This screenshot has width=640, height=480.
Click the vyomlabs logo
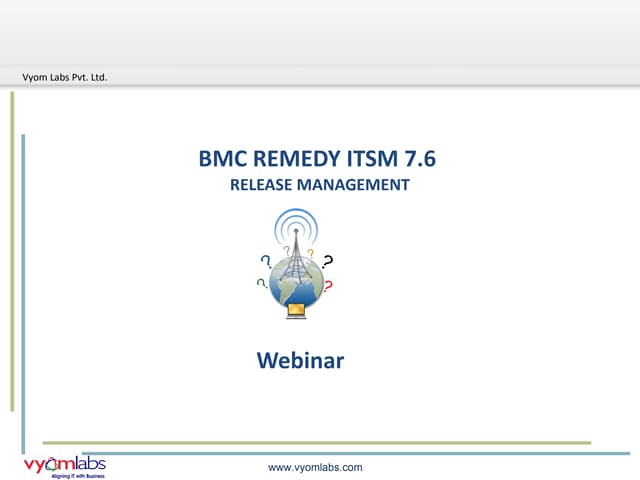pos(64,465)
